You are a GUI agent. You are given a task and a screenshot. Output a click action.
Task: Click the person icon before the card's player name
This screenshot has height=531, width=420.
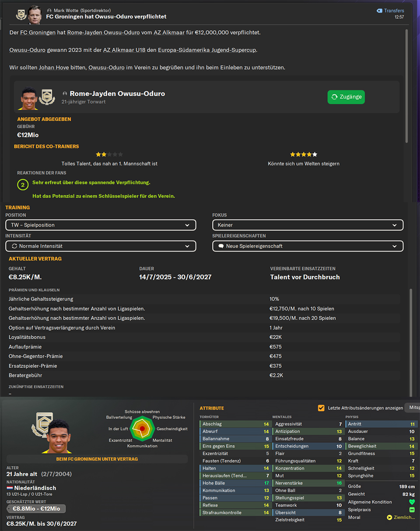click(65, 94)
